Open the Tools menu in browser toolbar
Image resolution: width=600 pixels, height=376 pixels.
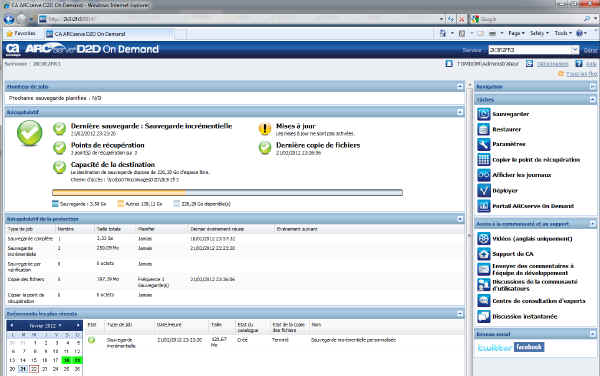563,33
